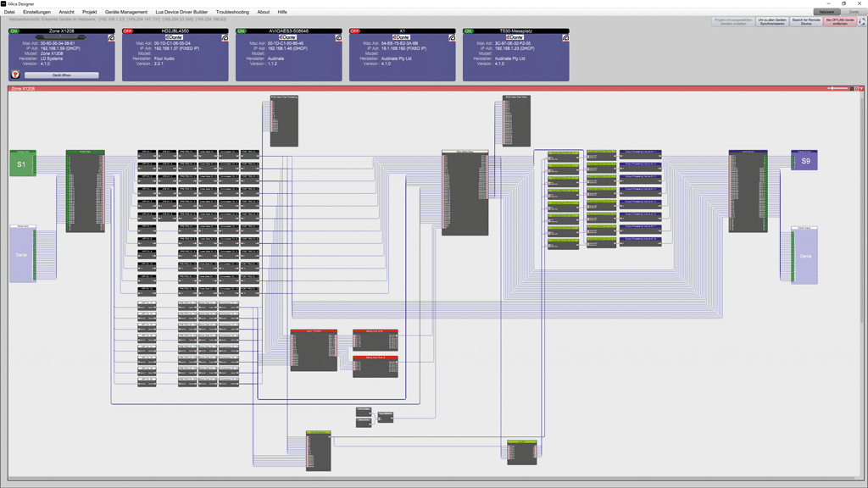Screen dimensions: 868x488
Task: Select the large mixer matrix block in the center
Action: point(465,192)
